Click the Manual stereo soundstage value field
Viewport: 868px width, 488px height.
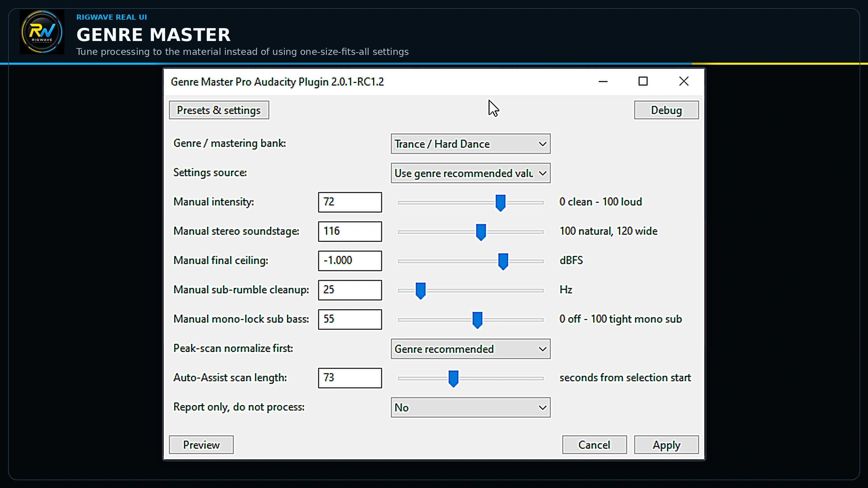[x=350, y=231]
